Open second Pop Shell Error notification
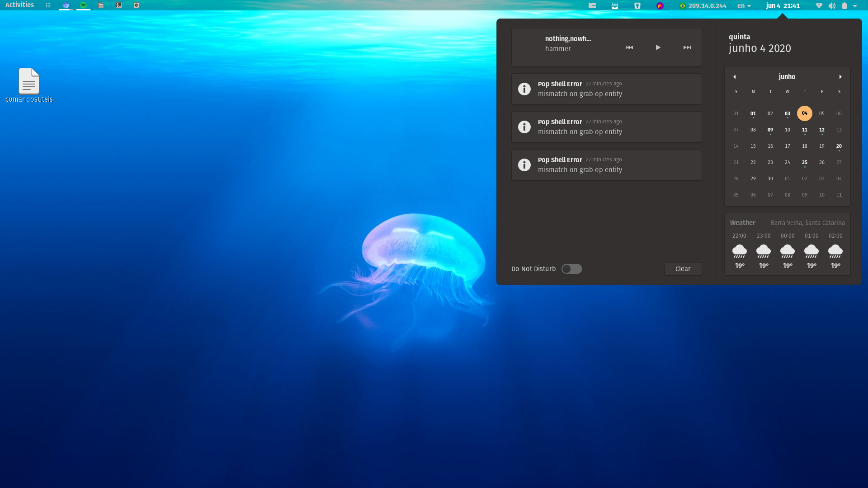 click(x=607, y=127)
